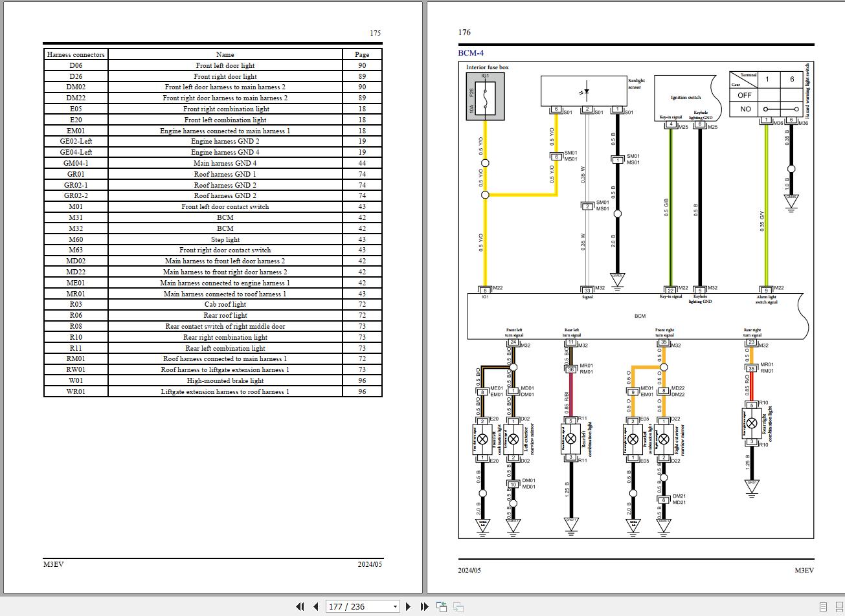Image resolution: width=845 pixels, height=616 pixels.
Task: Click the previous view icon
Action: (x=442, y=606)
